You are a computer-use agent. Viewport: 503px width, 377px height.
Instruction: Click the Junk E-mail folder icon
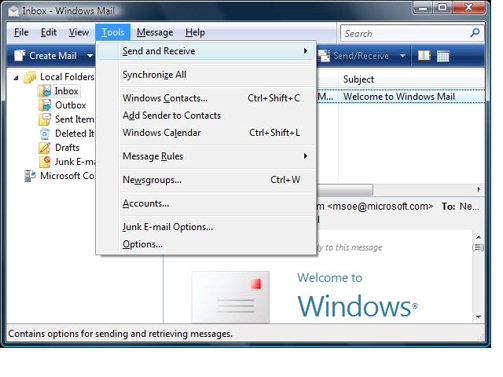coord(45,162)
